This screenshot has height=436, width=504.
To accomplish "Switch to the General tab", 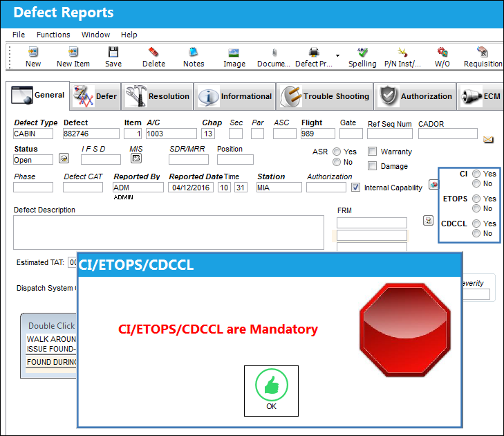I will click(38, 96).
